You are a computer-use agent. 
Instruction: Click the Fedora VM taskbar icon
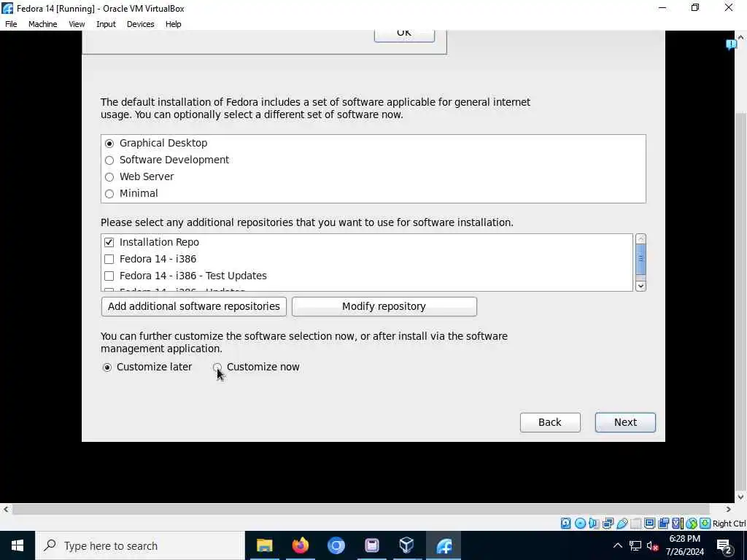(444, 545)
